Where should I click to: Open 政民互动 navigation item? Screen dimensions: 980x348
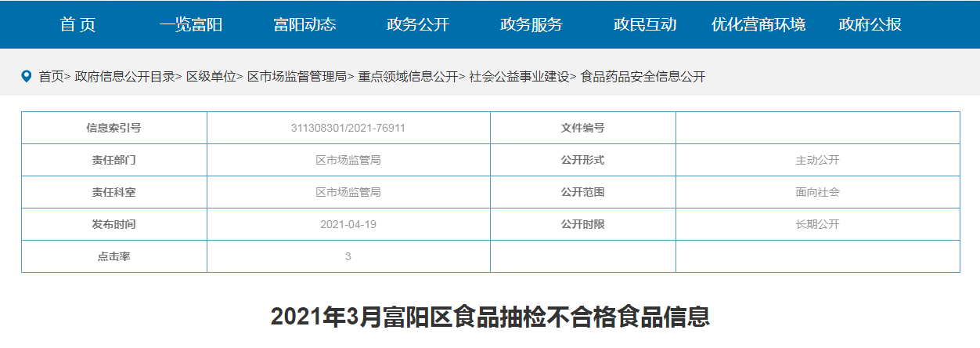[645, 24]
